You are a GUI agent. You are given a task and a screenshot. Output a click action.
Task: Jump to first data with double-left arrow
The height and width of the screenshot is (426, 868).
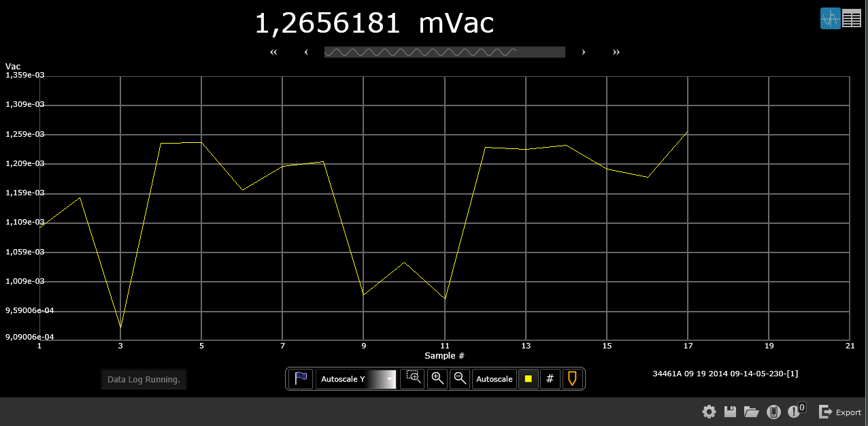273,52
